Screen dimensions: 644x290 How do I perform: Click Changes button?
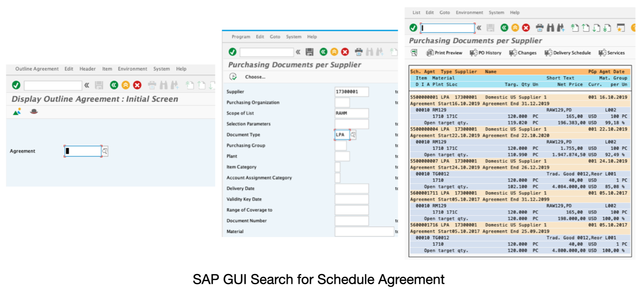point(523,53)
